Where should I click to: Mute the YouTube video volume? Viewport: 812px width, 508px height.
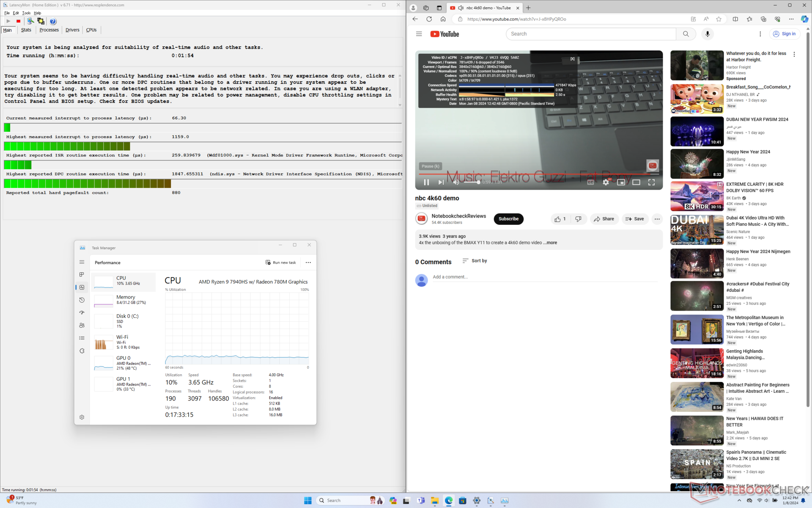pyautogui.click(x=456, y=182)
